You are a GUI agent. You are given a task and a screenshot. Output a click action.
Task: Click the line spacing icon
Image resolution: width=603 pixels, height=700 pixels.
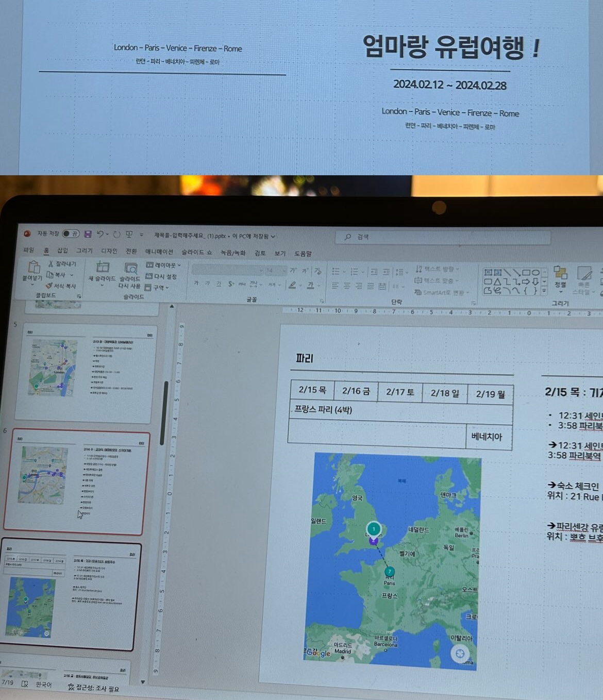(x=399, y=272)
